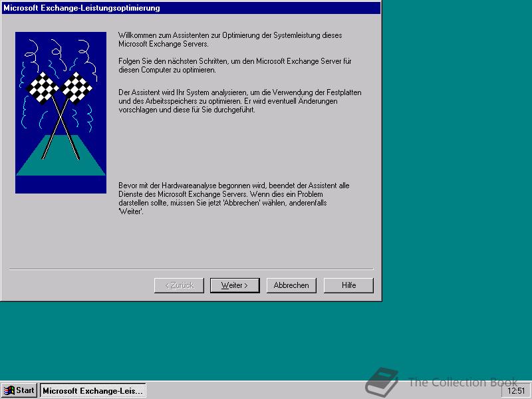
Task: Click the Abbrechen button
Action: tap(291, 285)
